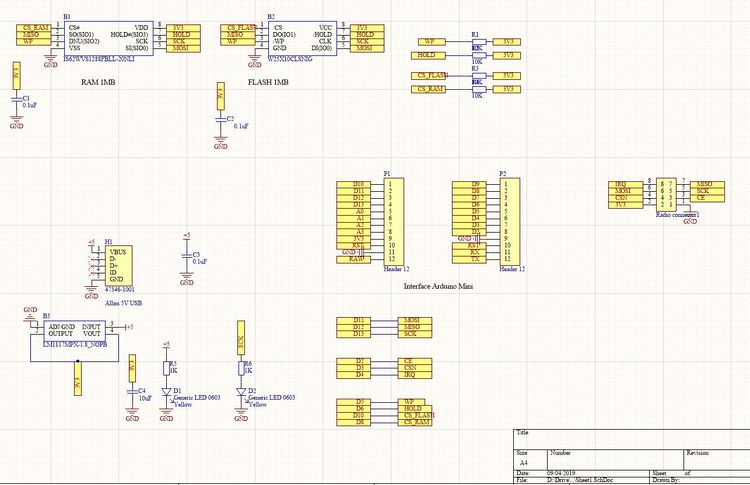This screenshot has width=750, height=485.
Task: Select the "FLASH 1MB" text annotation
Action: click(268, 80)
